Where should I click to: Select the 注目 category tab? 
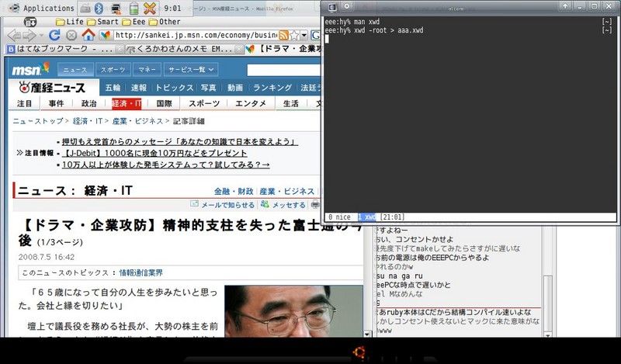coord(24,103)
